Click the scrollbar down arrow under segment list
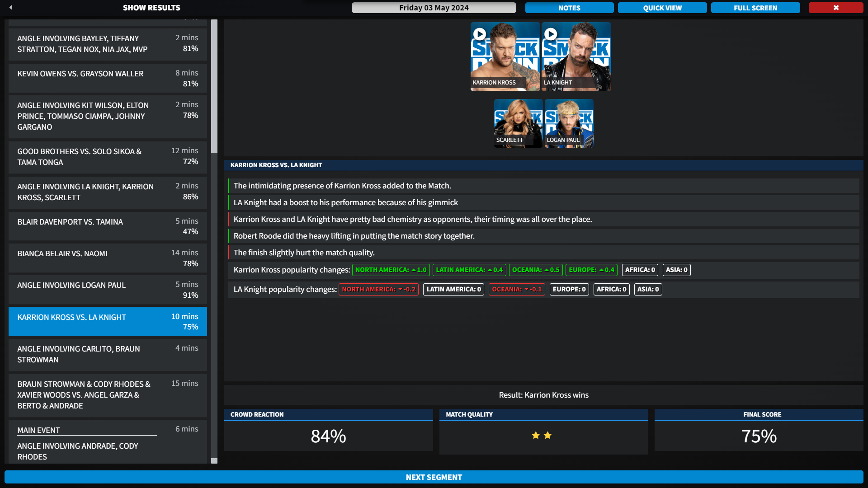 click(x=214, y=461)
